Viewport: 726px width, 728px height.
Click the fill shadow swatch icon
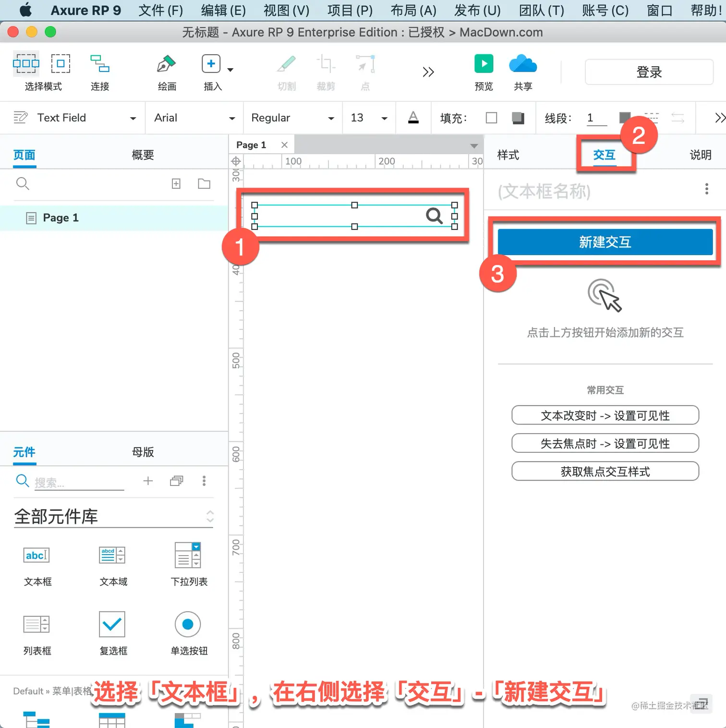(x=518, y=118)
